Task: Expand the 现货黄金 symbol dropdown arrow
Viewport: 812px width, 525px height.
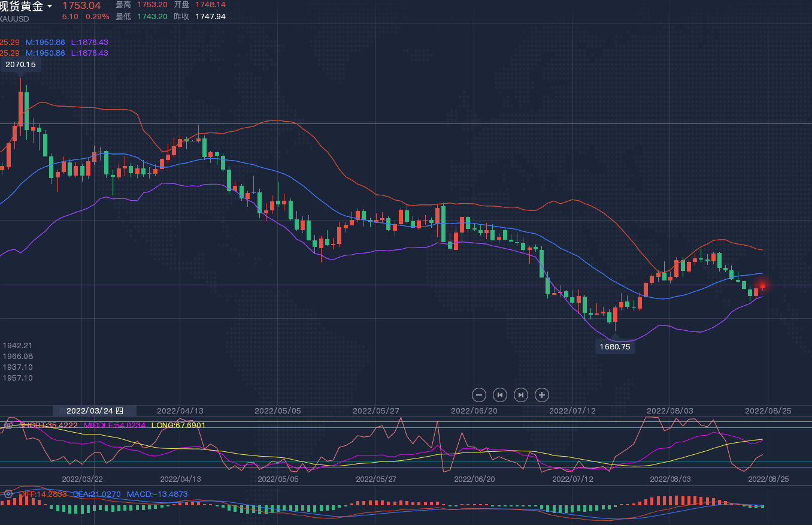Action: pyautogui.click(x=50, y=7)
